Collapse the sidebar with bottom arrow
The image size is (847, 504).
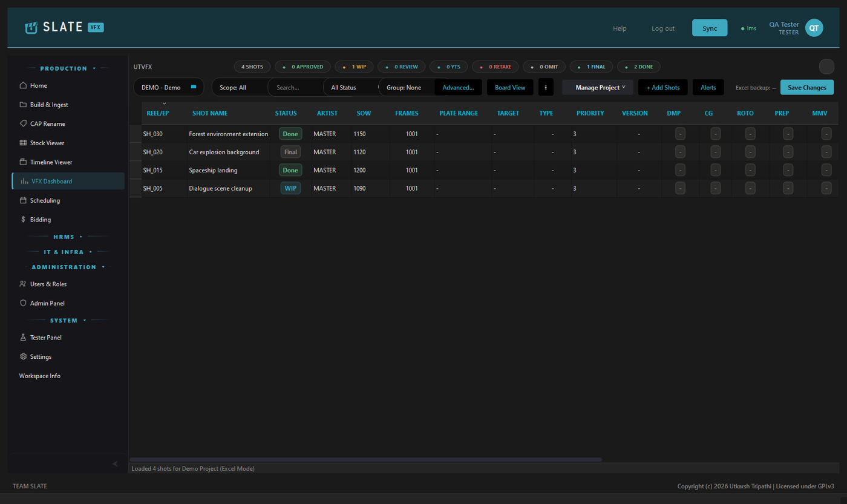click(115, 463)
